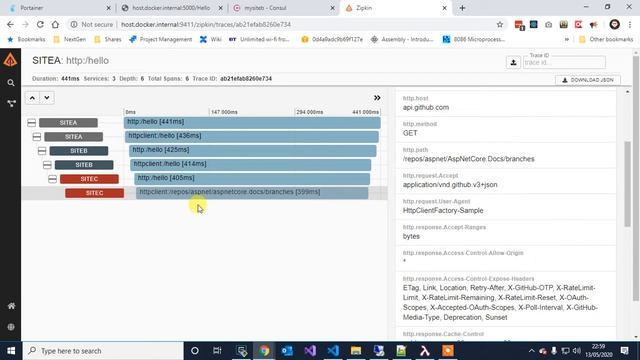The width and height of the screenshot is (640, 360).
Task: Open Outlook from the taskbar
Action: [287, 351]
